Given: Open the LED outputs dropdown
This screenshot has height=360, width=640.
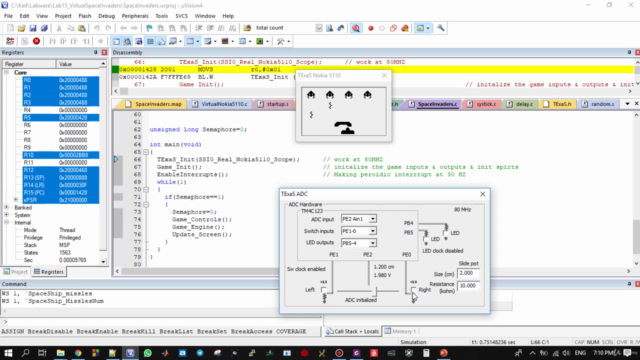Looking at the screenshot, I should (x=373, y=243).
